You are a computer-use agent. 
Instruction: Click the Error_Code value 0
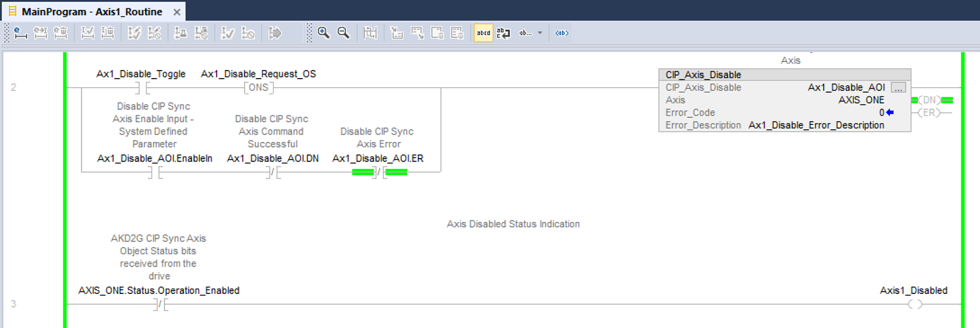882,113
